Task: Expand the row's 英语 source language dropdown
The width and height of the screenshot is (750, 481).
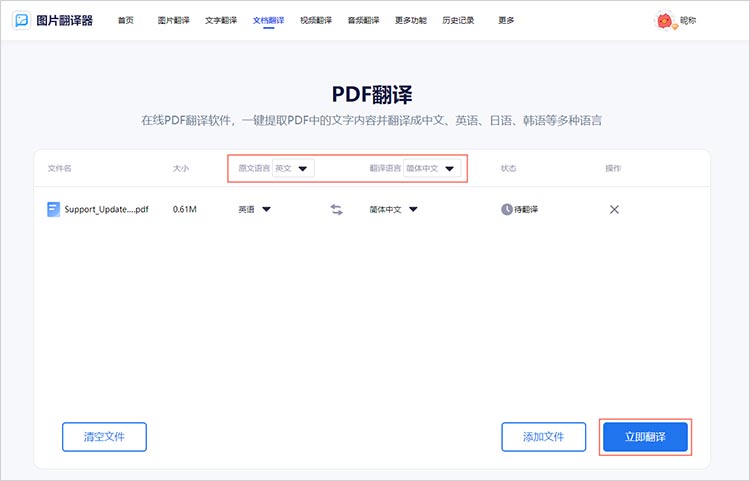Action: pos(254,209)
